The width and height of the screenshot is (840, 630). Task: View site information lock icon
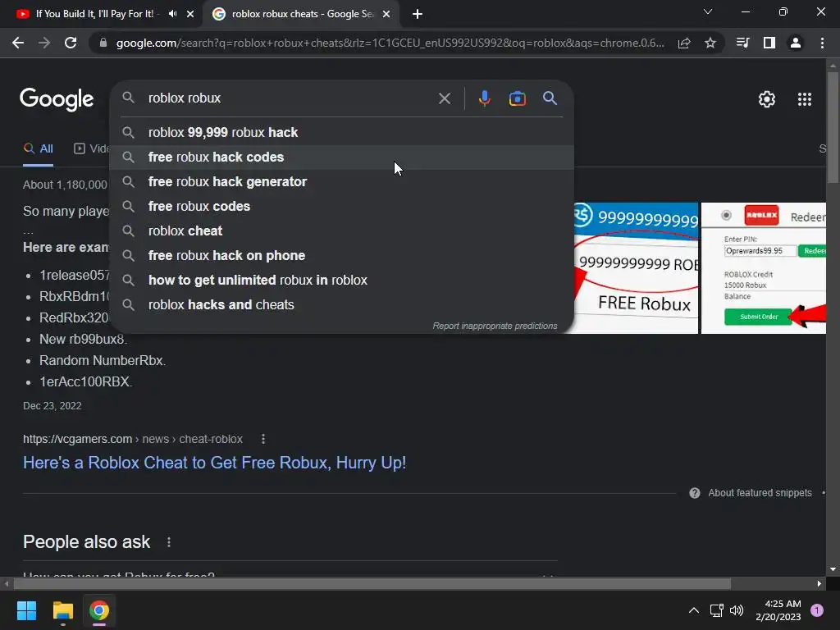coord(103,43)
